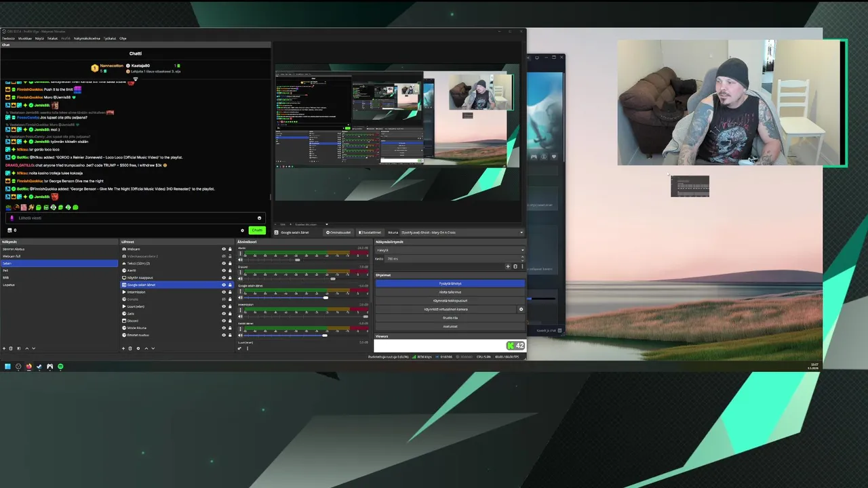Adjust the Discord volume slider handle
Screen dimensions: 868x488
pyautogui.click(x=333, y=279)
